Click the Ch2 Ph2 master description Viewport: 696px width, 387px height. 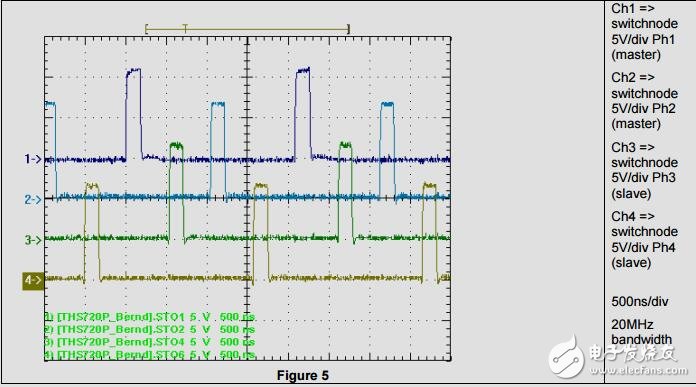click(644, 101)
